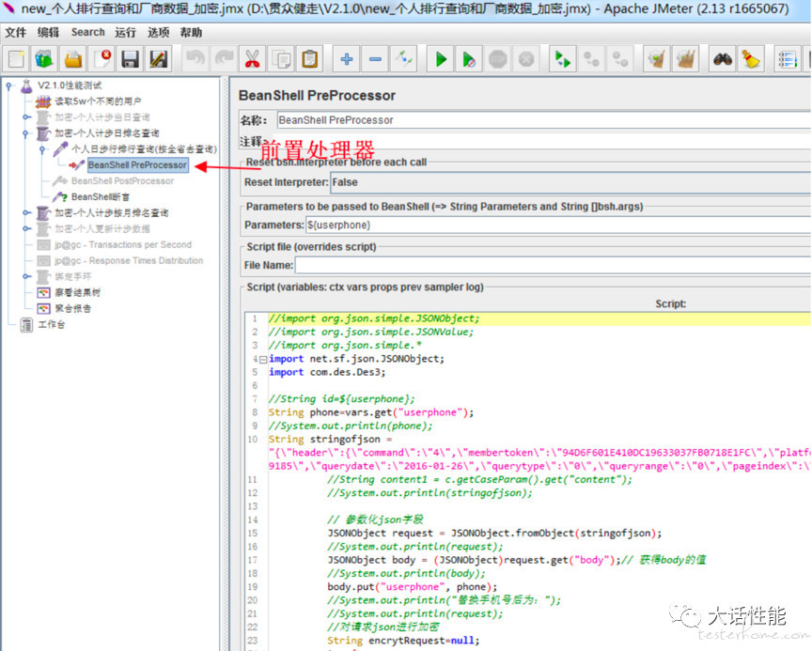Open the 帮助 menu

(x=191, y=33)
